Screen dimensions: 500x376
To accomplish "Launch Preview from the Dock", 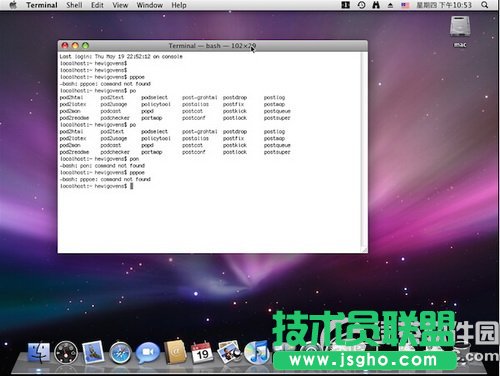I will click(x=229, y=352).
